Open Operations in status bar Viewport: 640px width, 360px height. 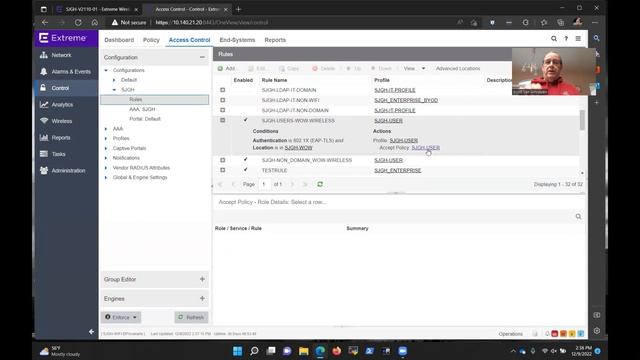click(511, 334)
